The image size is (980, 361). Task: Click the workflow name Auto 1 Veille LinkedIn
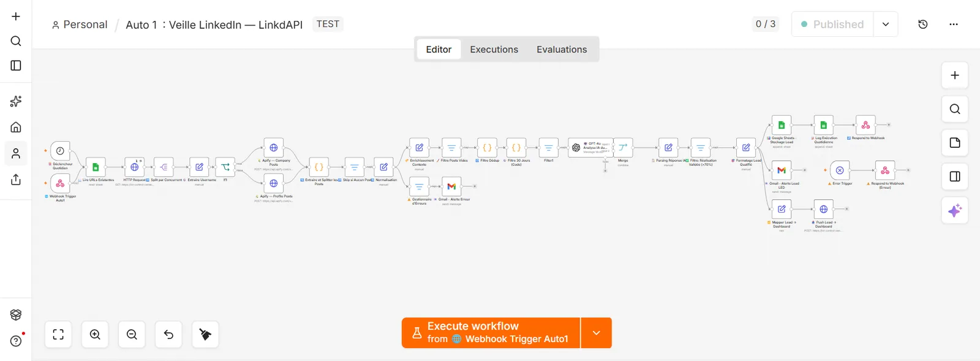[214, 25]
